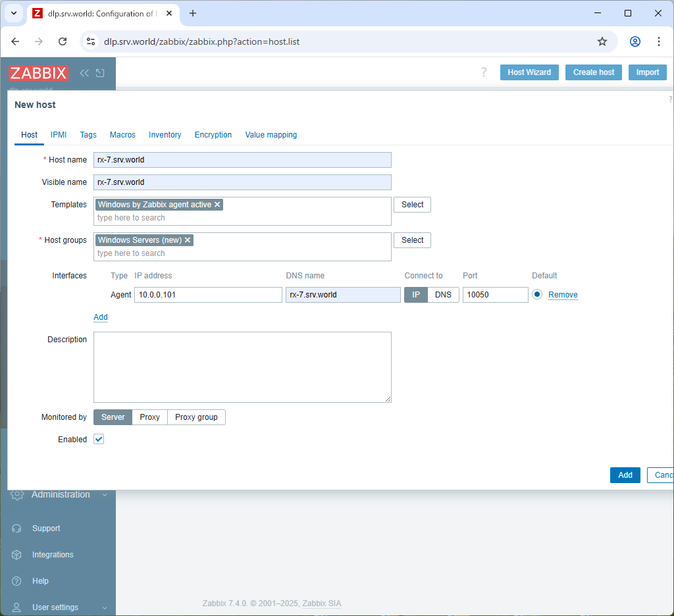
Task: Click the bookmark star in the address bar
Action: (602, 41)
